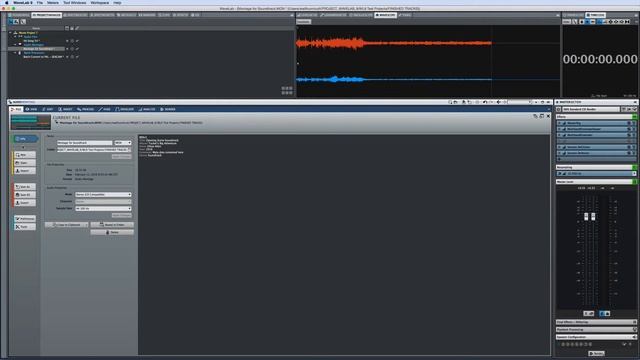
Task: Open the Help menu
Action: (117, 2)
